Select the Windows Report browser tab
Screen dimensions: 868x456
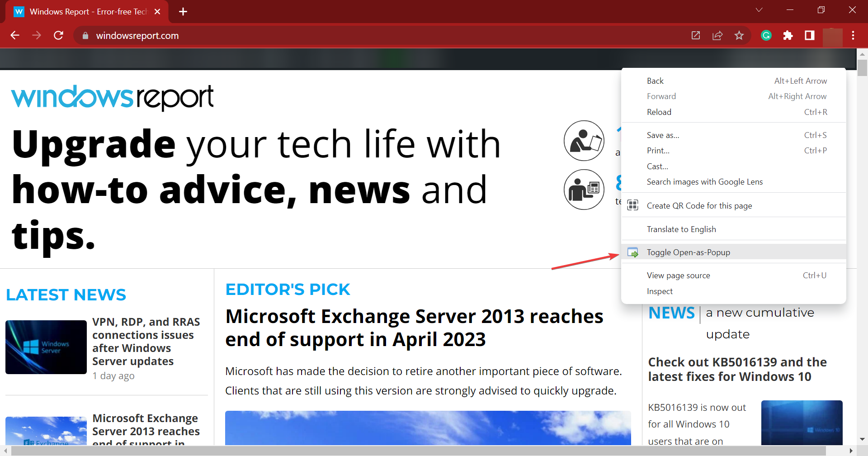click(87, 12)
